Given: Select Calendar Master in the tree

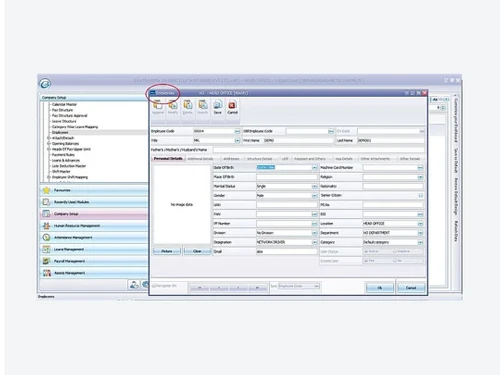Looking at the screenshot, I should tap(64, 104).
